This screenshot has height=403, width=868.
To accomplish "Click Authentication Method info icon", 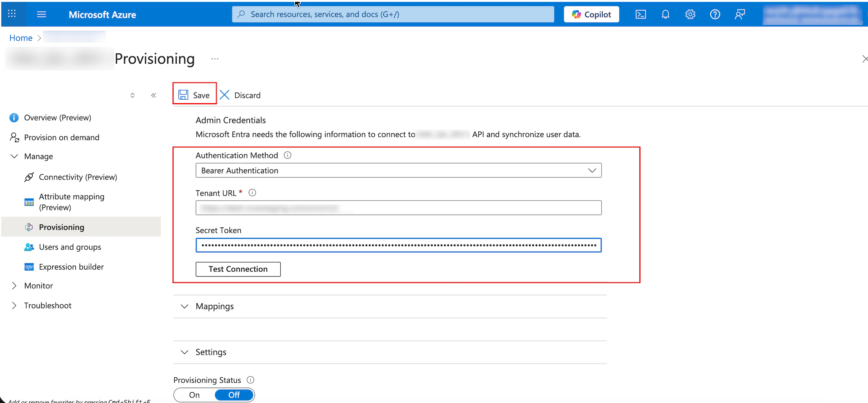I will (287, 155).
